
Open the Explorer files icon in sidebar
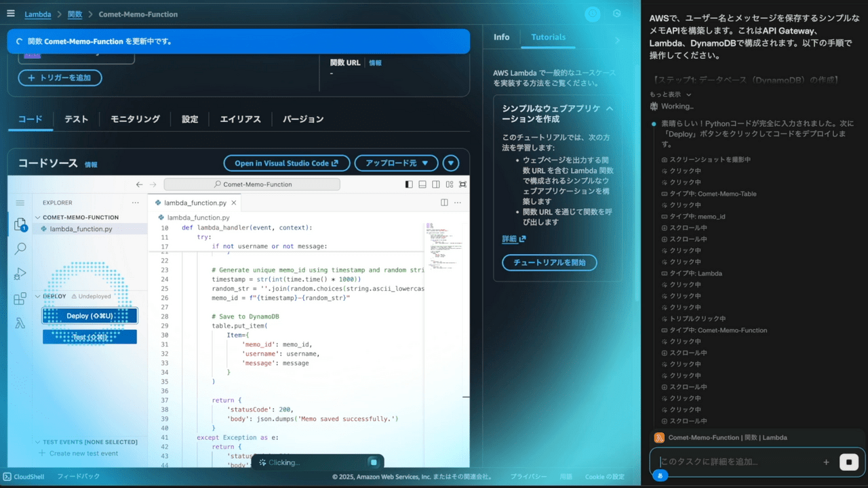tap(20, 224)
